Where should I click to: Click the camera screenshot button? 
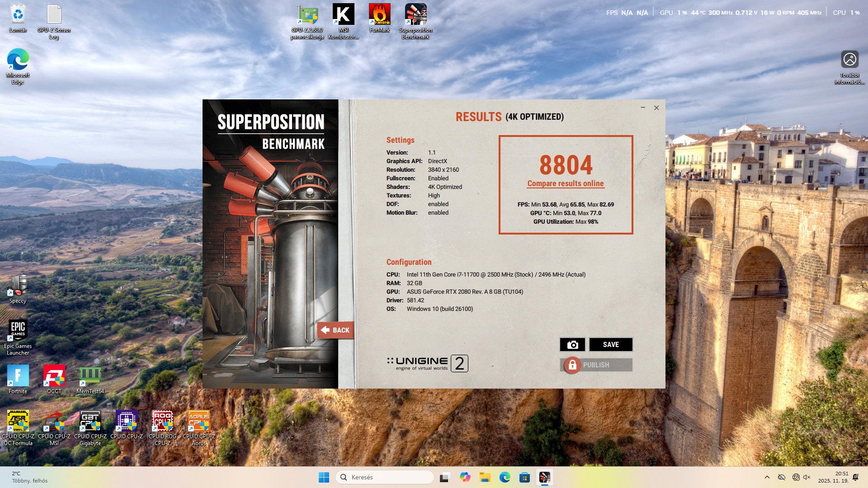tap(572, 345)
